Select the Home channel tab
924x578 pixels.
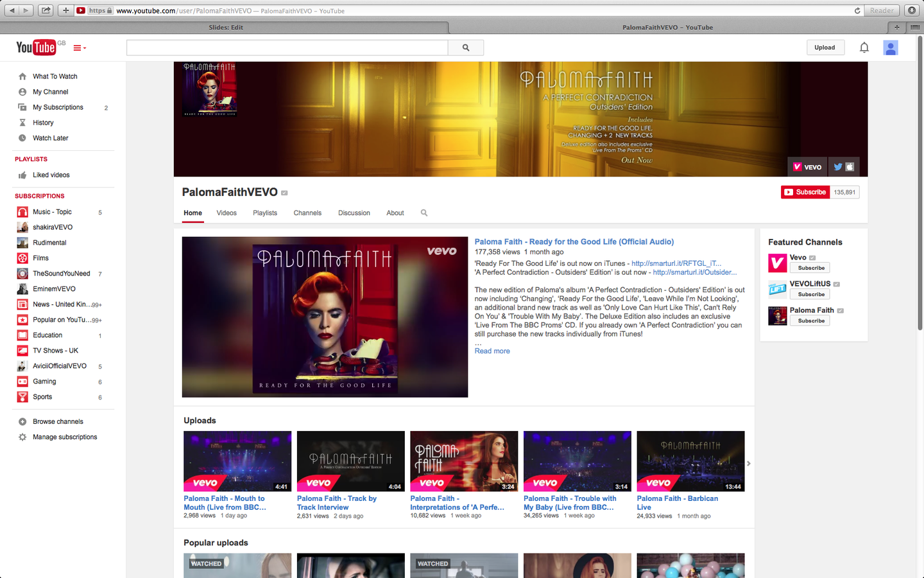pos(193,213)
